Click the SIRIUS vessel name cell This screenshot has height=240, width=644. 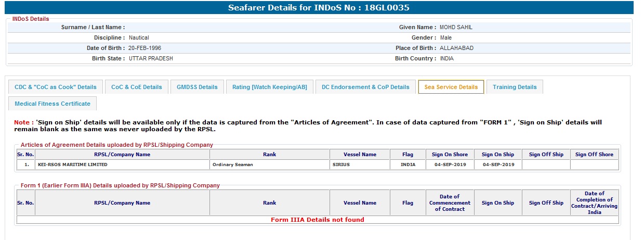341,165
